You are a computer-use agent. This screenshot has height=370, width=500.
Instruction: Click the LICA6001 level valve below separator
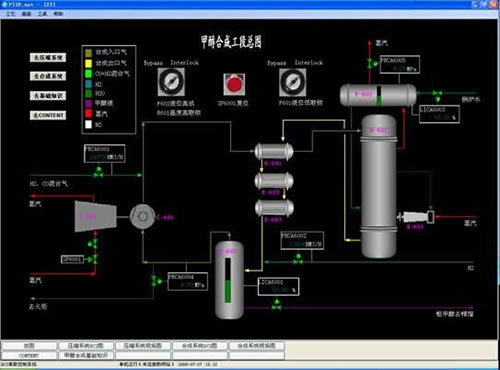click(x=276, y=304)
